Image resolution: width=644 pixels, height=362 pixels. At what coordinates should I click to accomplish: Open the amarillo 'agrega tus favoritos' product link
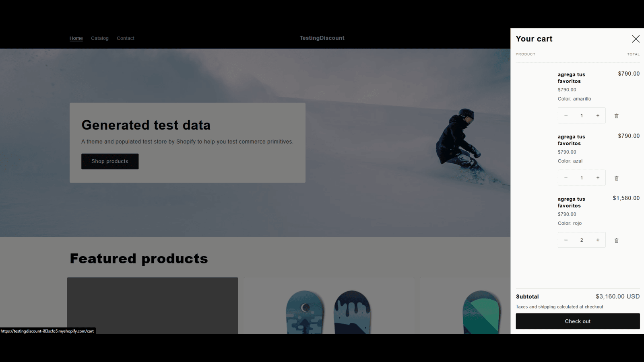coord(572,78)
